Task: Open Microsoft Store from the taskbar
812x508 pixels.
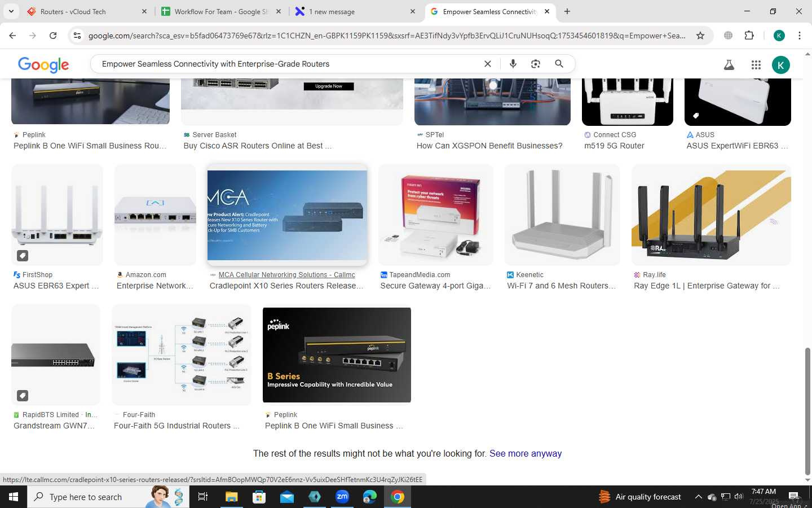Action: [x=259, y=497]
